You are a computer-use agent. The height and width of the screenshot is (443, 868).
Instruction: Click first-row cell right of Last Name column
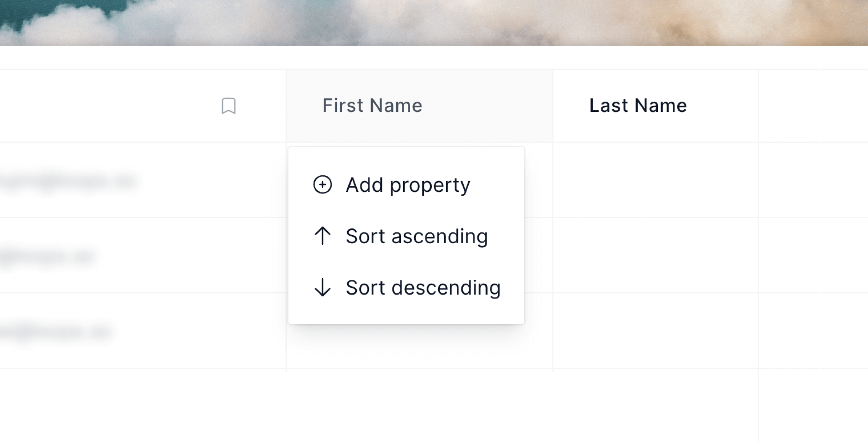[x=814, y=180]
